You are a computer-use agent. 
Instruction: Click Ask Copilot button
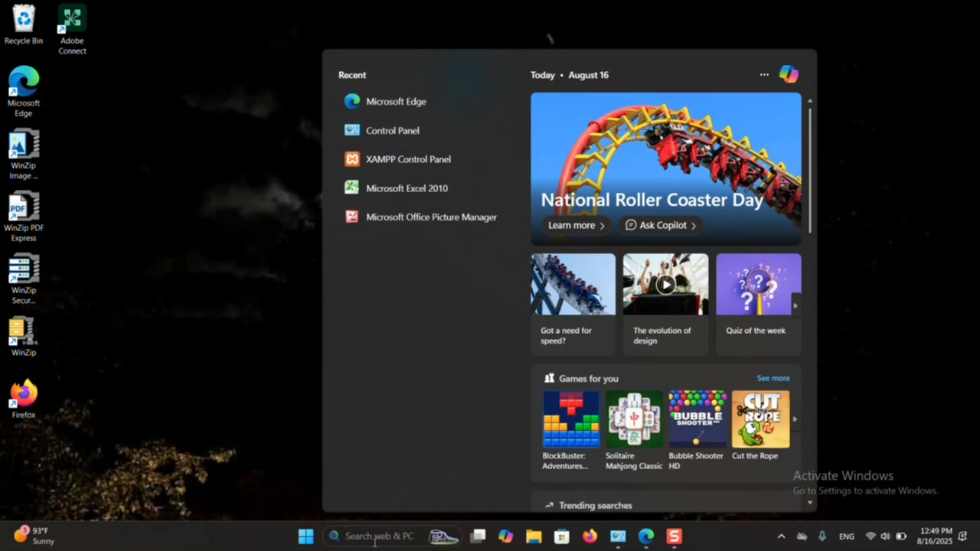point(661,225)
